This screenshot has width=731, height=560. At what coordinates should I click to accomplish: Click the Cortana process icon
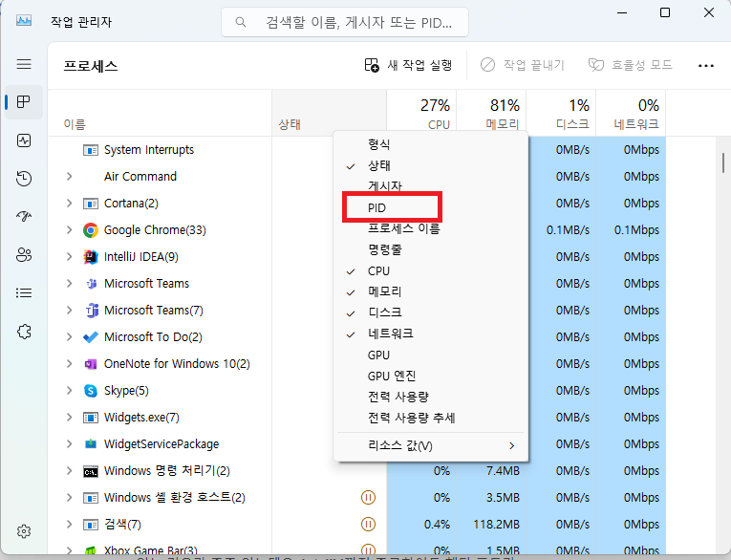point(91,204)
